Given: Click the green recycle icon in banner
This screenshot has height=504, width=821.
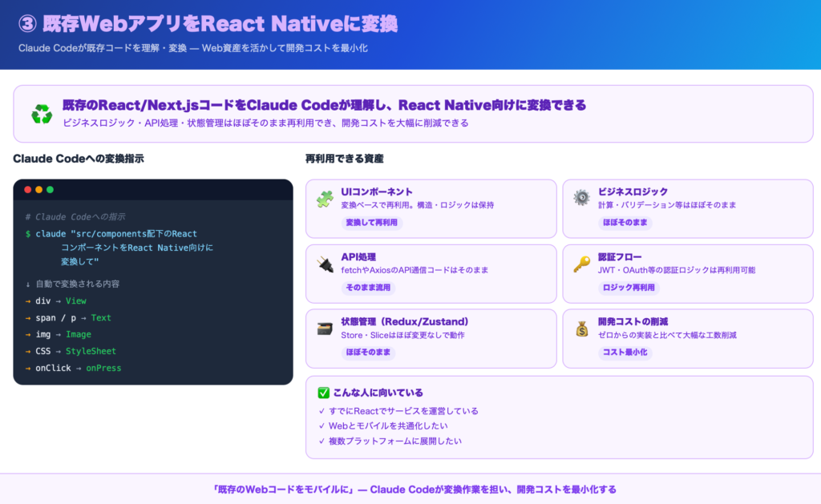Looking at the screenshot, I should 41,114.
